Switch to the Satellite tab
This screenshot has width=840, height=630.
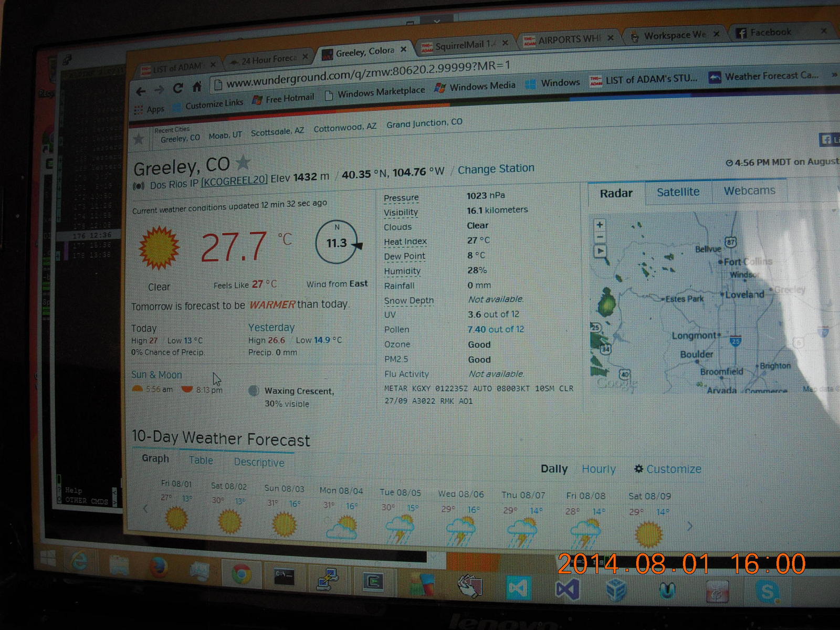click(x=678, y=192)
